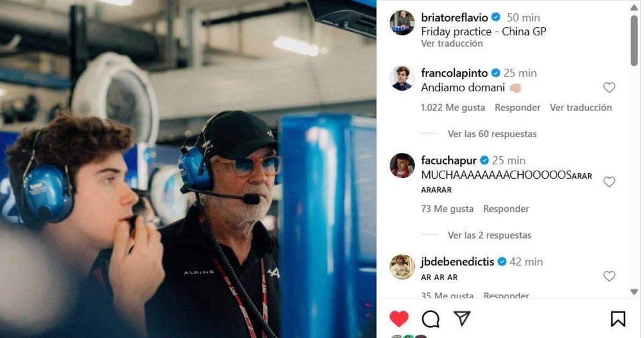The image size is (644, 338).
Task: Open briatoreflavio profile picture
Action: coord(402,23)
